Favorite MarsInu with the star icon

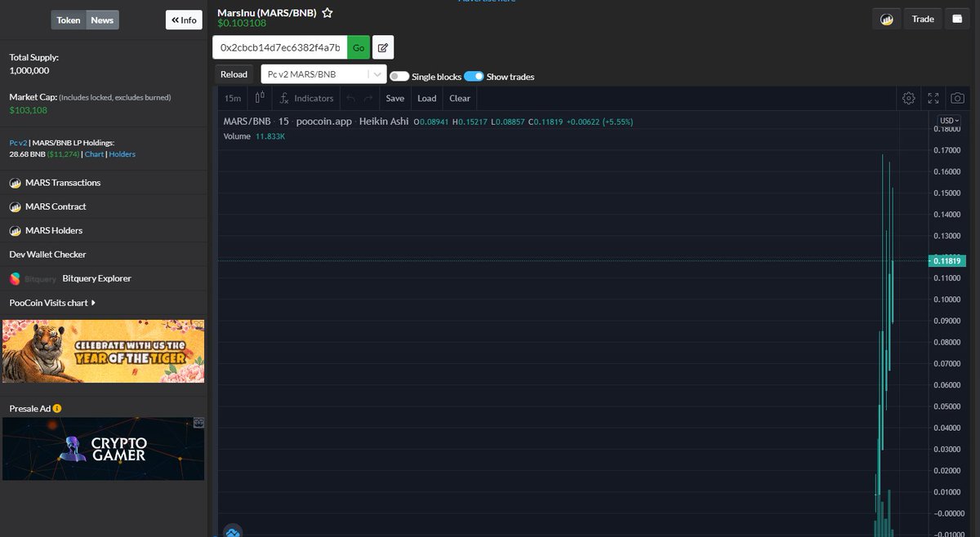point(327,13)
